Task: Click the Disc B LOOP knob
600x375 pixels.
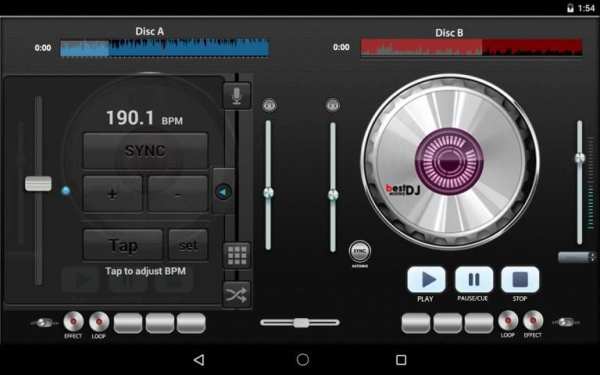Action: click(x=508, y=321)
